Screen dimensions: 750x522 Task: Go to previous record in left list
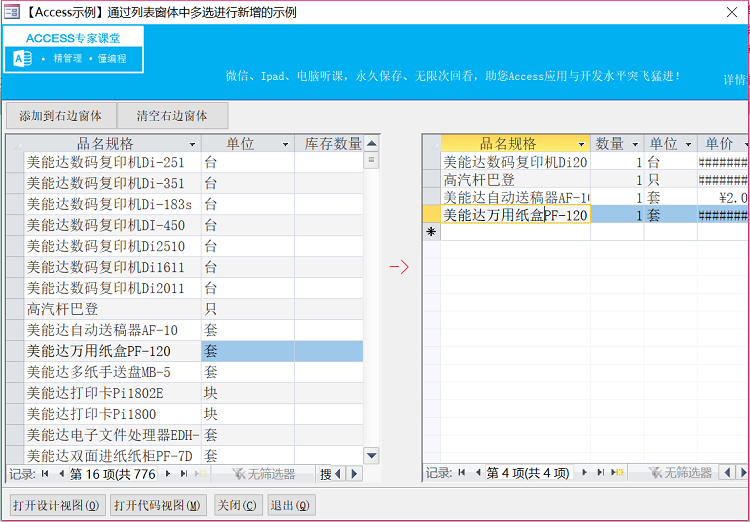pyautogui.click(x=61, y=474)
